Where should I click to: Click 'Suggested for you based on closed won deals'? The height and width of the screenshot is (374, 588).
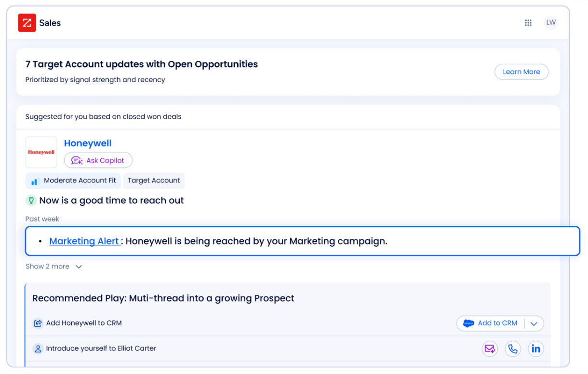pos(104,117)
